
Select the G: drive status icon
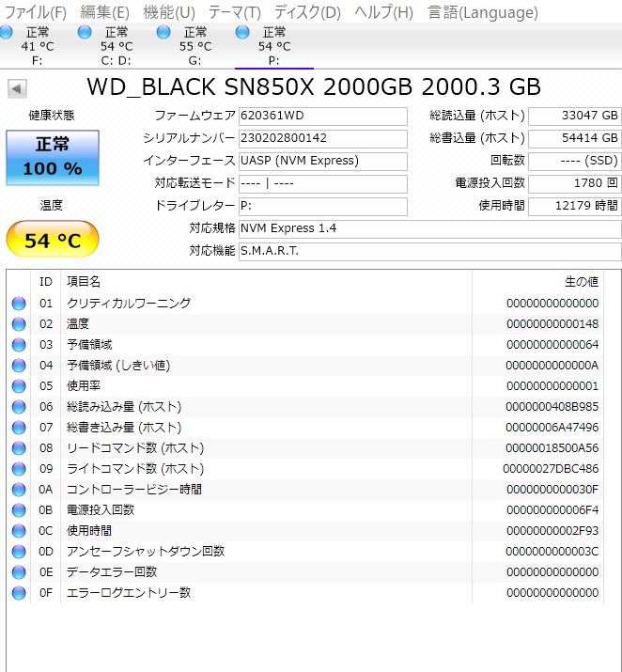[164, 33]
